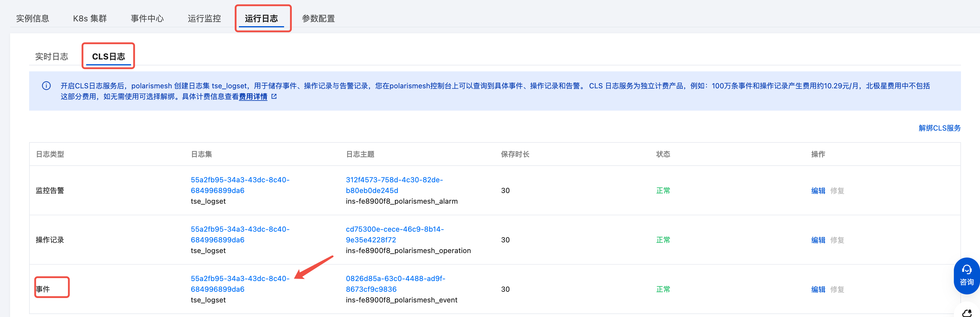Select the CLS日志 sub-tab
The width and height of the screenshot is (980, 317).
[x=108, y=56]
